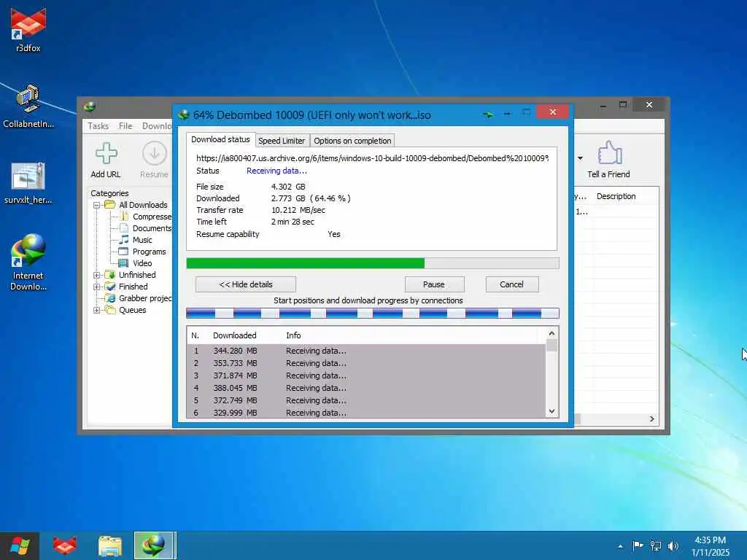Click the connections list scrollbar thumb

(551, 345)
